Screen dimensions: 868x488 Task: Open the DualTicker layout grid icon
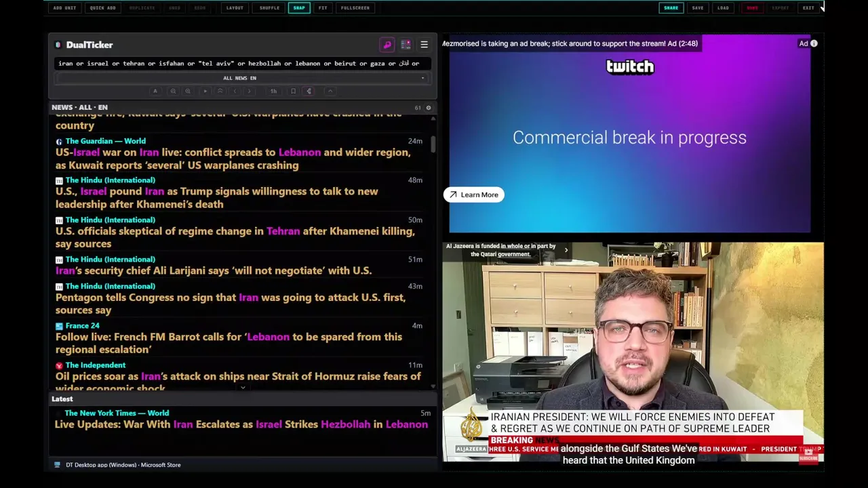pyautogui.click(x=406, y=45)
